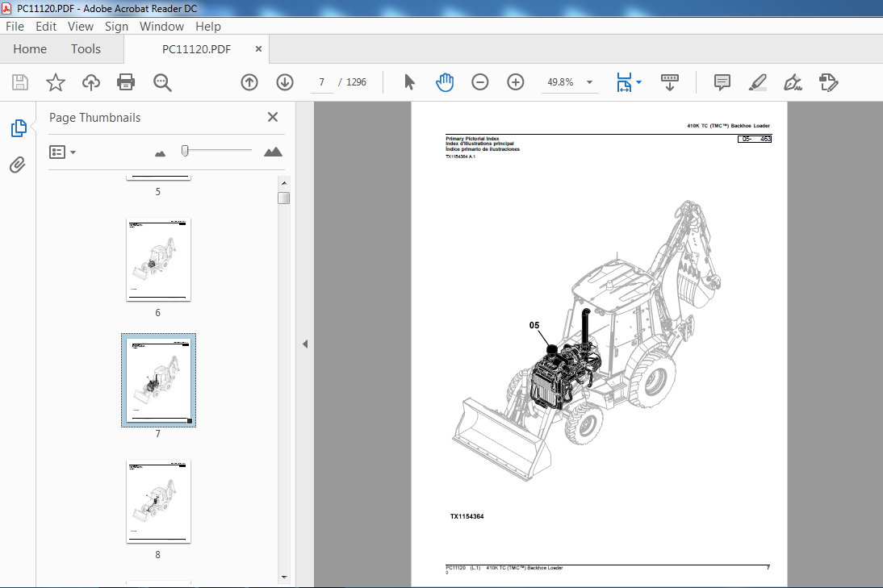This screenshot has height=588, width=883.
Task: Select the Highlight text pen tool
Action: [x=757, y=82]
